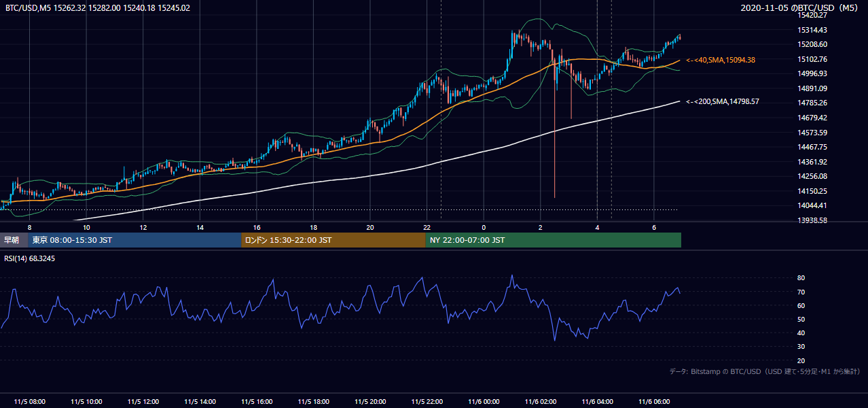Screen dimensions: 868x408
Task: Click the bottom date label 11/5 18:00
Action: pos(313,402)
